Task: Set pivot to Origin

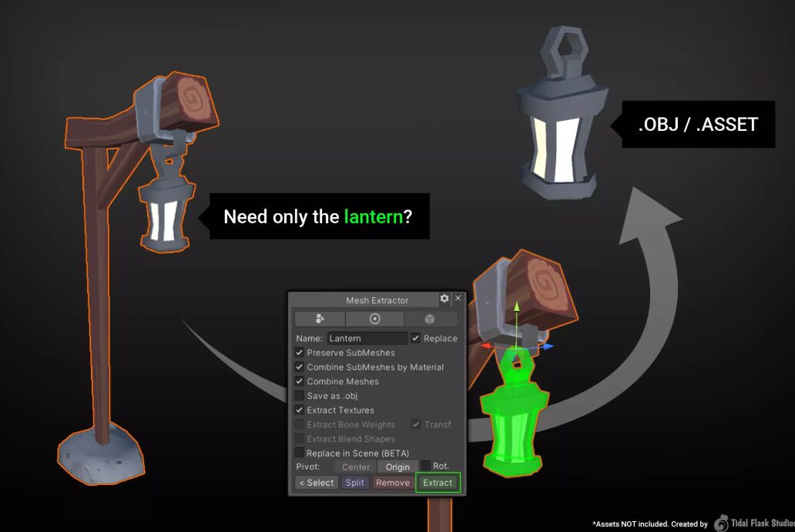Action: click(397, 467)
